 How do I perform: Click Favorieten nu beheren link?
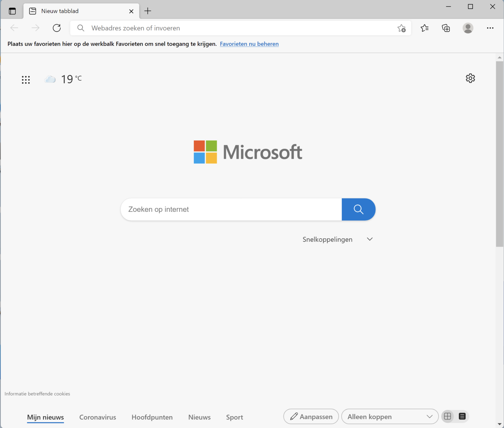click(249, 44)
